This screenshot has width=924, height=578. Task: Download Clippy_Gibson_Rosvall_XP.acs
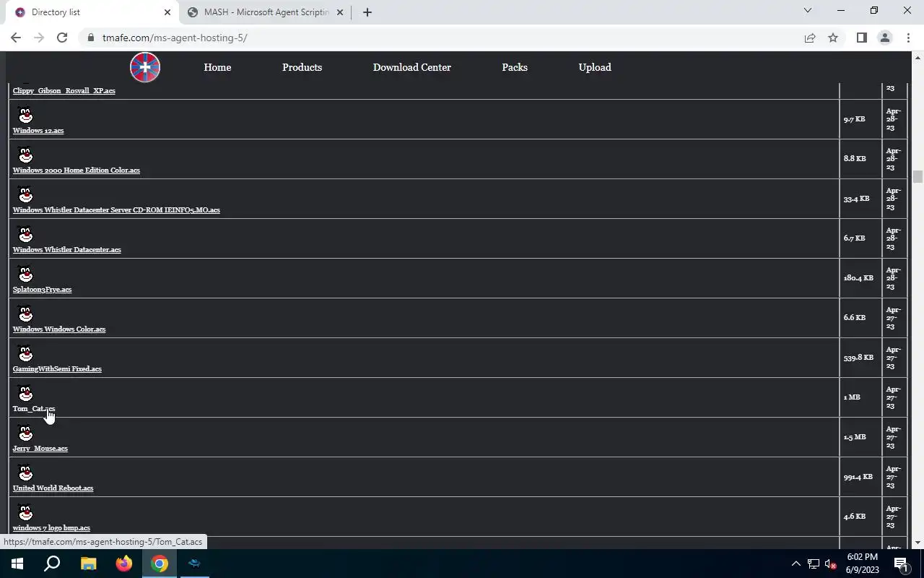point(64,91)
